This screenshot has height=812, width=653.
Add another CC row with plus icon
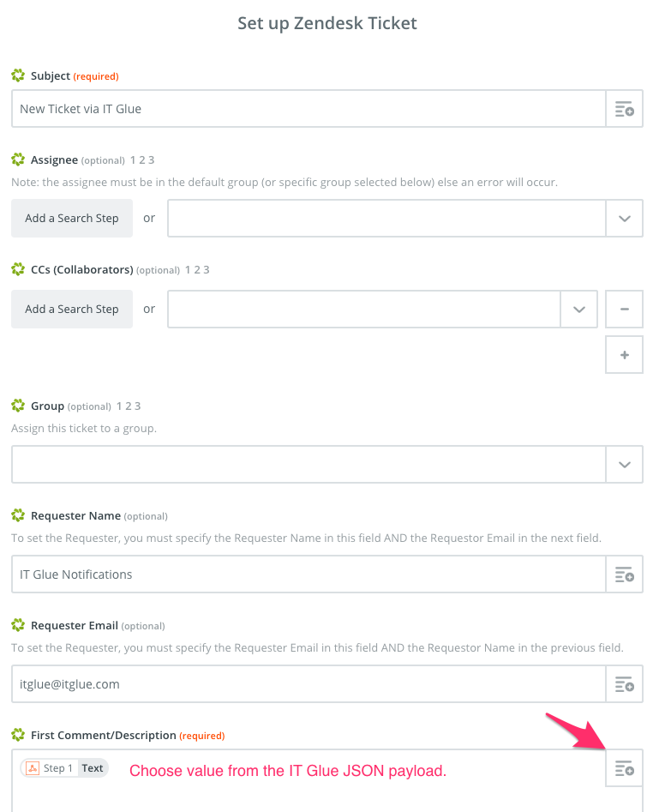click(x=624, y=355)
